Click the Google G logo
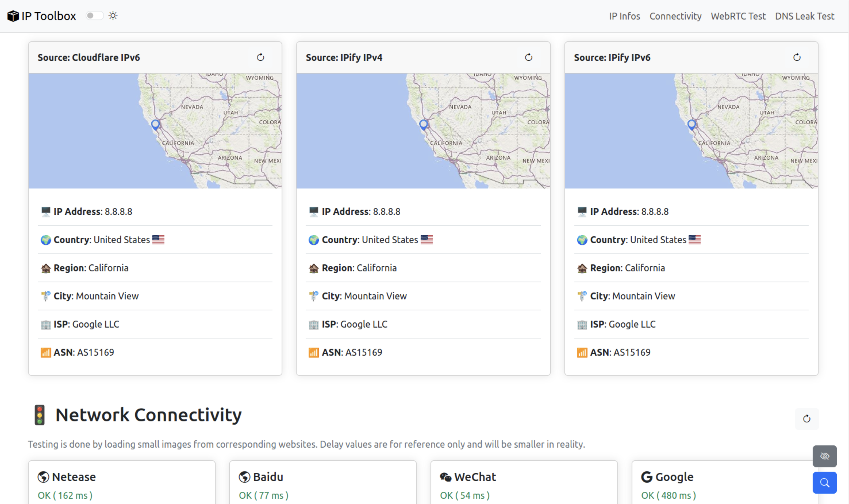The width and height of the screenshot is (849, 504). pyautogui.click(x=647, y=477)
